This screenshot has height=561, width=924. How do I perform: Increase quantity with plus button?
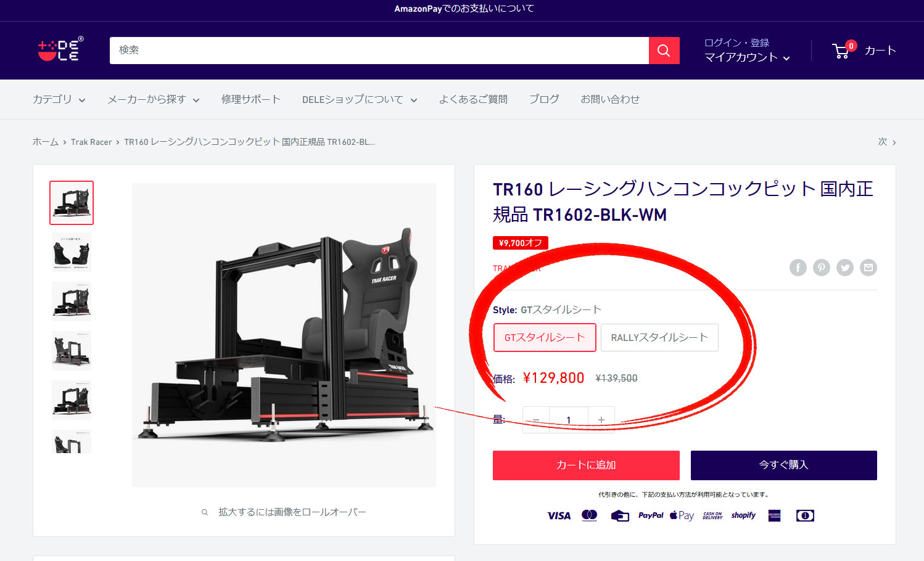point(601,420)
